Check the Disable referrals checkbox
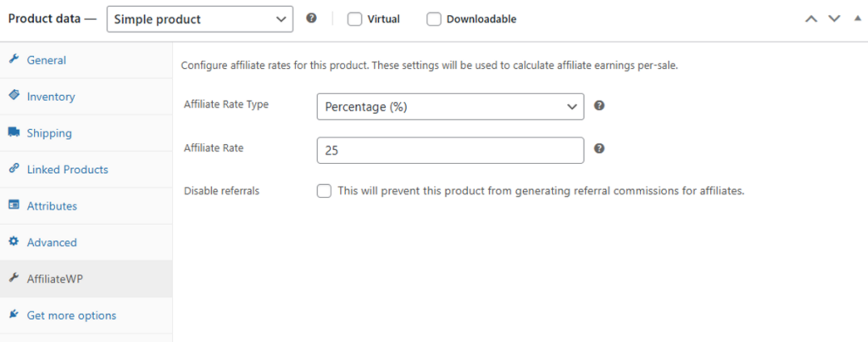This screenshot has height=342, width=868. [325, 191]
